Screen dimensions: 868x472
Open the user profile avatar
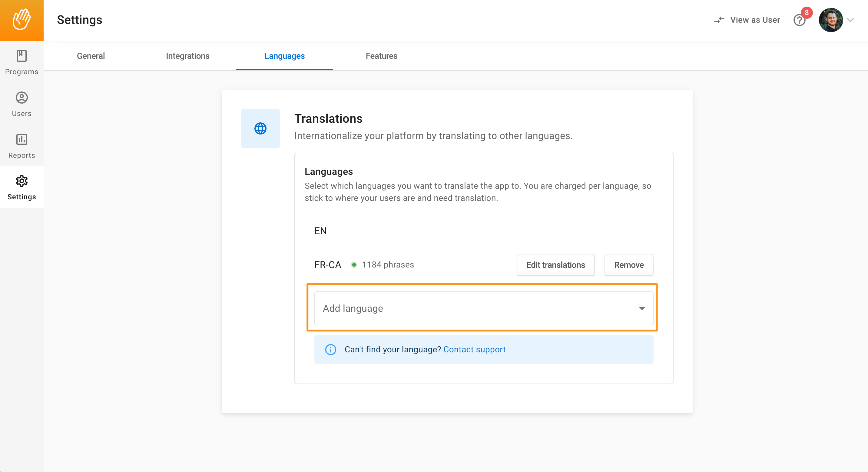pyautogui.click(x=831, y=20)
